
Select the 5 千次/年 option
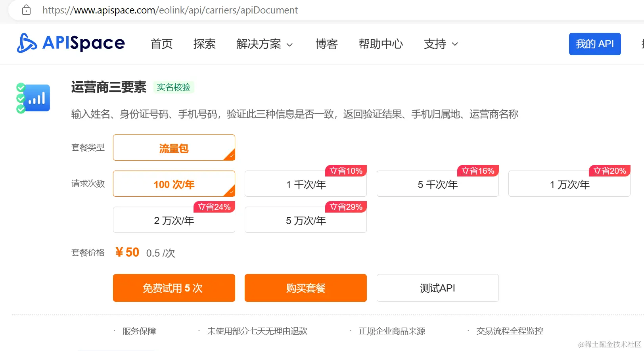coord(438,184)
